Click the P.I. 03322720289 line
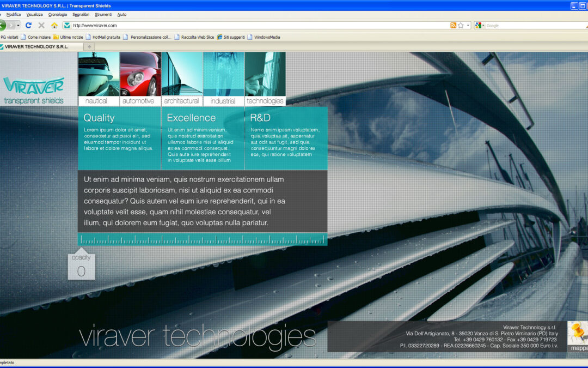 tap(479, 346)
